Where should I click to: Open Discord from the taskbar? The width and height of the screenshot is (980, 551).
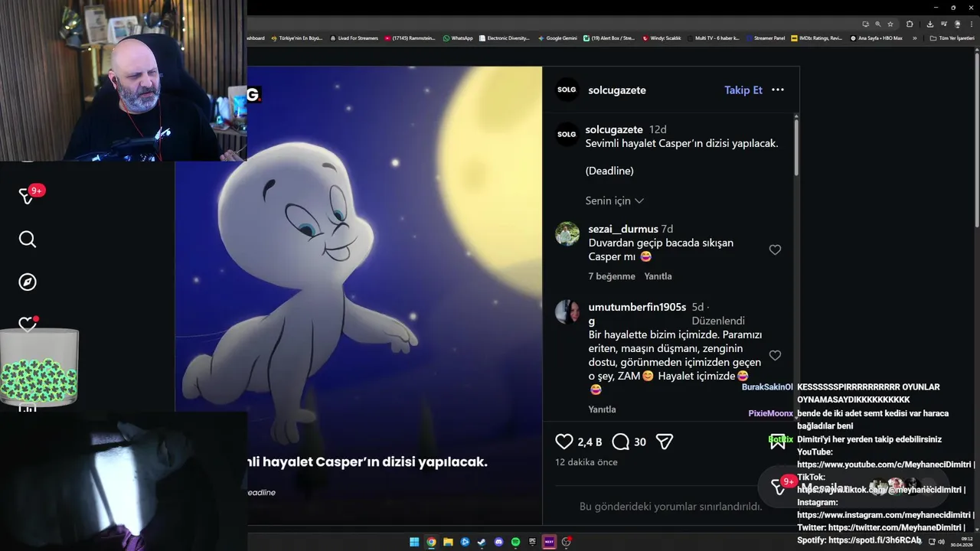[x=498, y=542]
